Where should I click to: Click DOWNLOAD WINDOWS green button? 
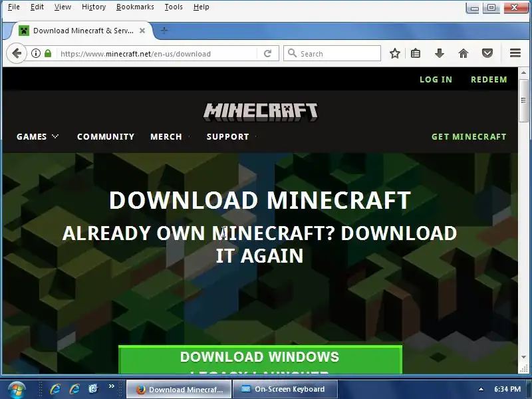260,360
